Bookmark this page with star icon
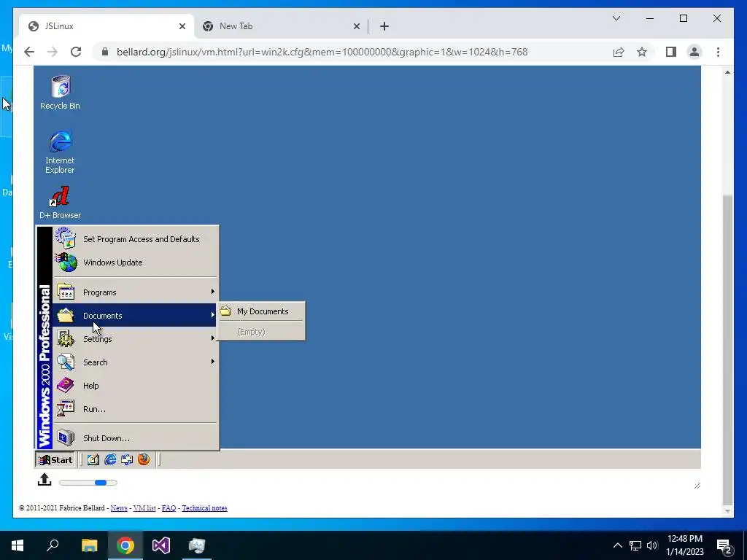This screenshot has height=560, width=747. [x=642, y=52]
